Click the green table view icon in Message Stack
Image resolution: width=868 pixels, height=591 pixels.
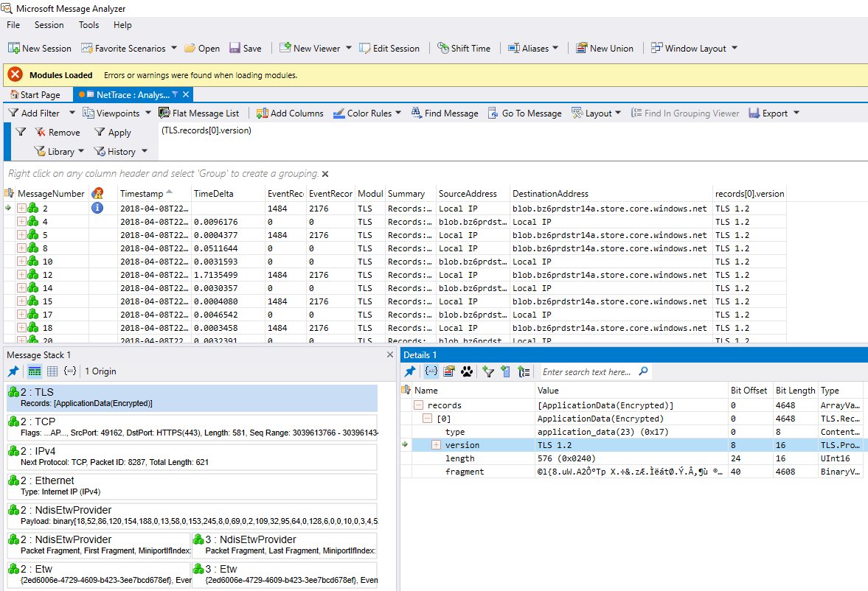[x=35, y=371]
